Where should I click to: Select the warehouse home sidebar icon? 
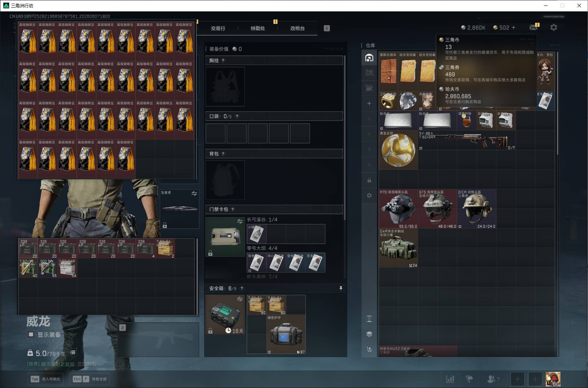click(x=369, y=58)
